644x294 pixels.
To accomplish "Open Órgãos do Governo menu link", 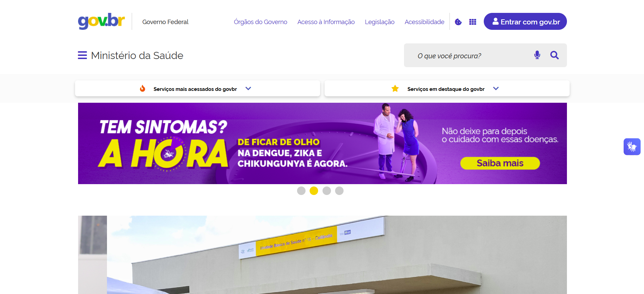I will (260, 22).
